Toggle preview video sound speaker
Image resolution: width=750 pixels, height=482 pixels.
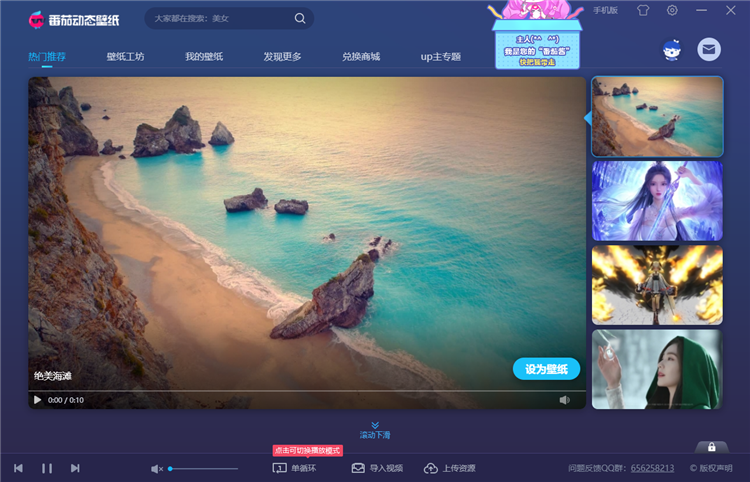pyautogui.click(x=565, y=400)
